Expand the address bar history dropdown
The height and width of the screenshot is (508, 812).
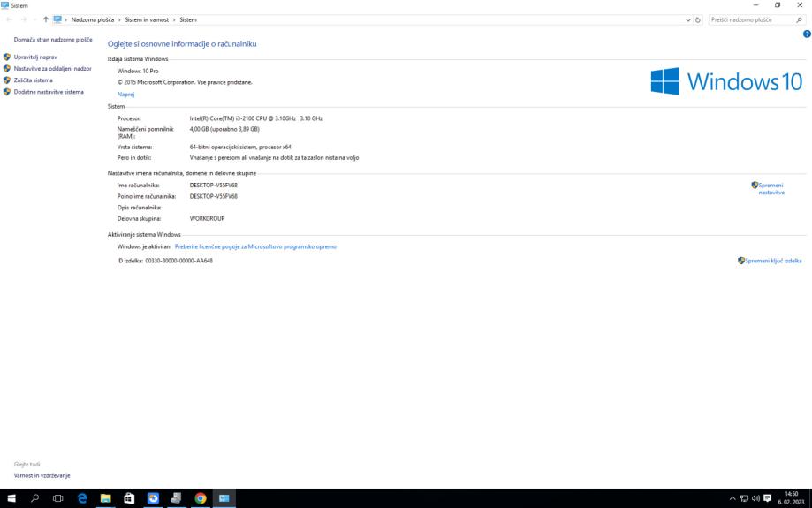click(687, 19)
